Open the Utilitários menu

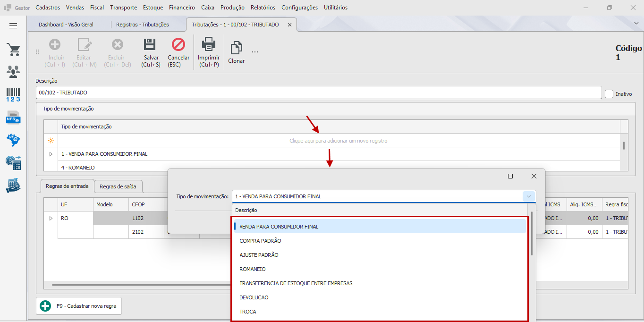pos(336,8)
